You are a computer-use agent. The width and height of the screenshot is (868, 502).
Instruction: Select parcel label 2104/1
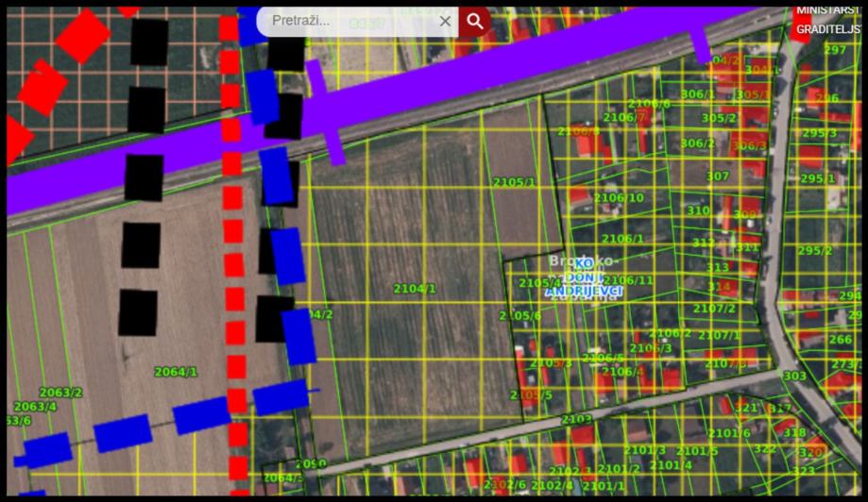tap(415, 289)
